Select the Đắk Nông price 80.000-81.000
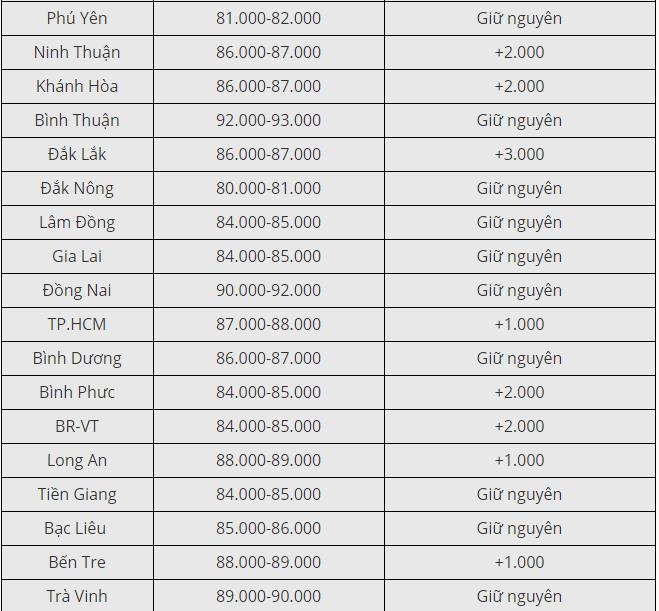 pos(269,189)
